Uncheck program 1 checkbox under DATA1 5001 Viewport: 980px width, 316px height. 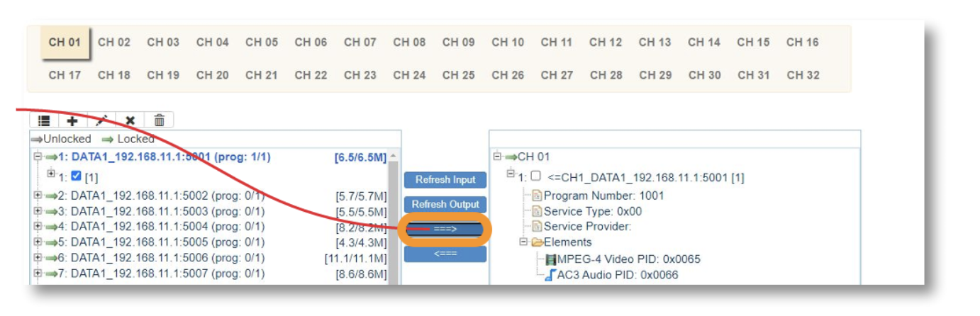click(x=76, y=176)
